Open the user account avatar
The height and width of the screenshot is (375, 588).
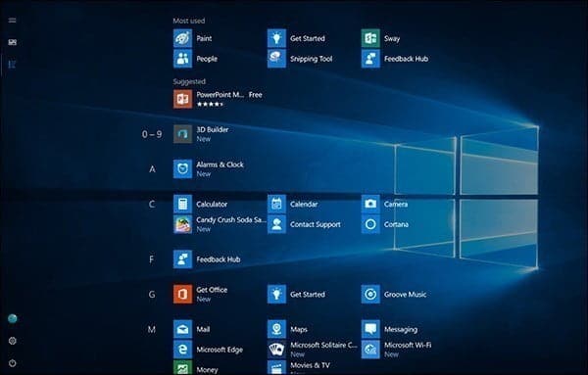coord(13,318)
